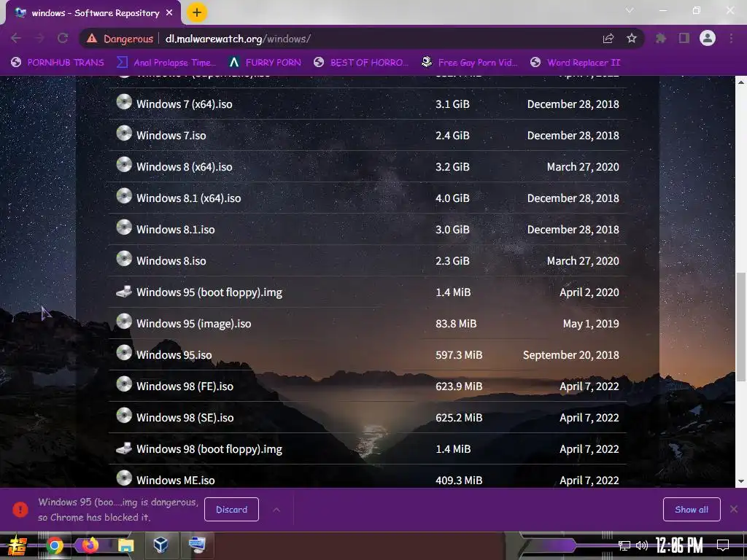This screenshot has height=560, width=747.
Task: Click the disc icon beside Windows 8.1.iso
Action: tap(124, 227)
